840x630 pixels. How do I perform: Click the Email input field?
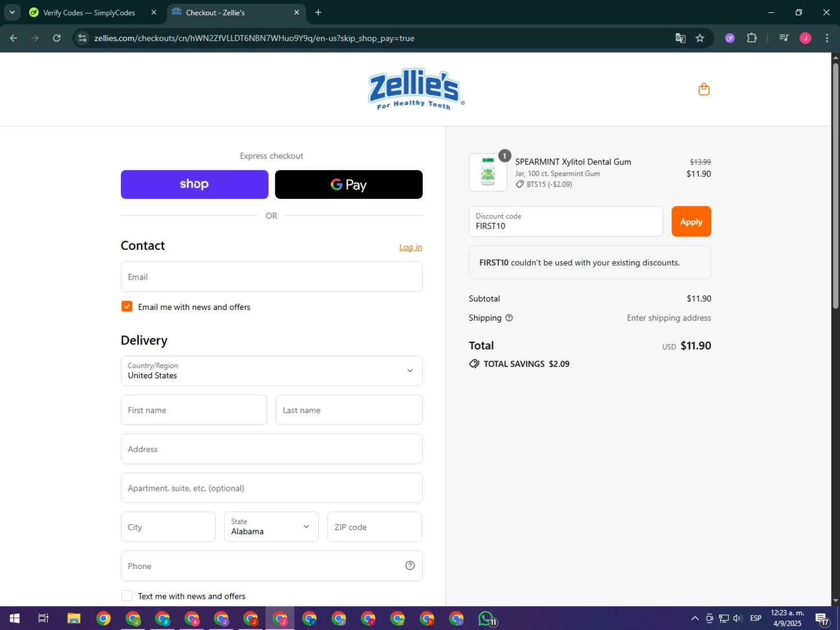[272, 277]
